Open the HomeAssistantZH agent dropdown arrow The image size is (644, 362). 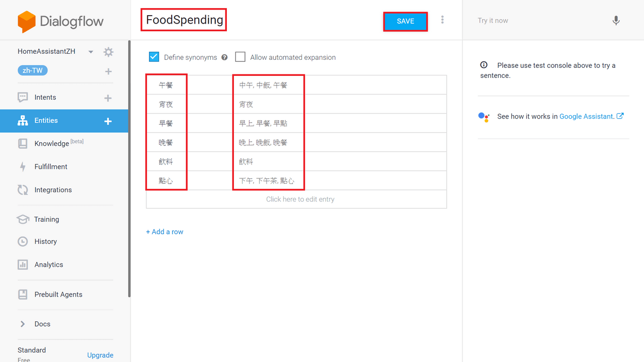[x=91, y=52]
